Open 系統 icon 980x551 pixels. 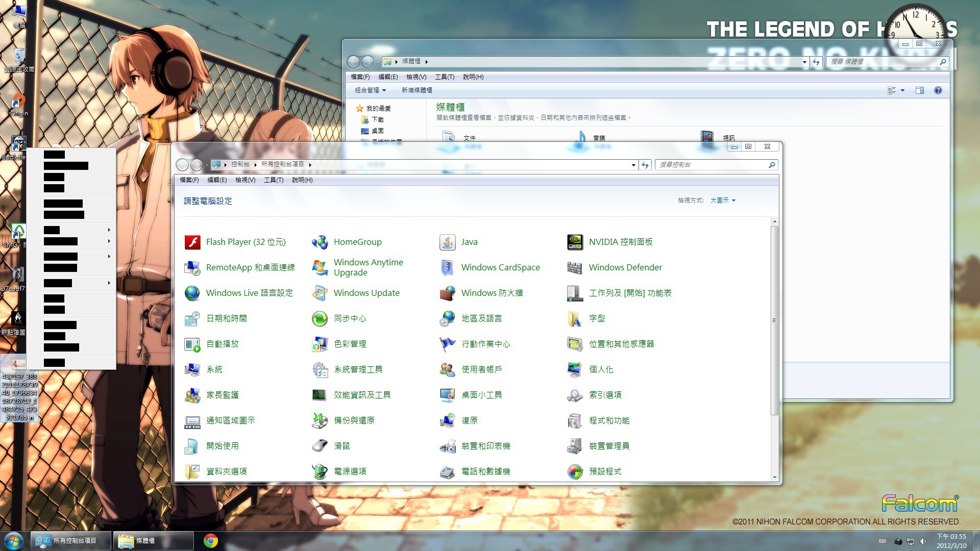pyautogui.click(x=192, y=369)
